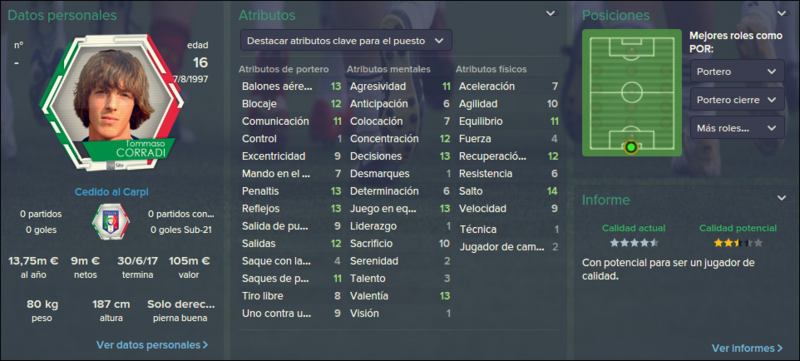The image size is (800, 361).
Task: Click the Italy national team badge
Action: 111,222
